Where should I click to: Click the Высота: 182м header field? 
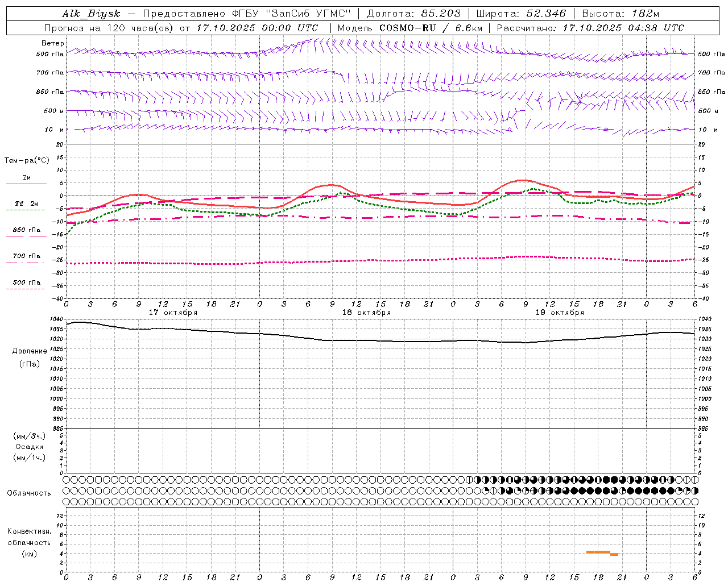[621, 14]
